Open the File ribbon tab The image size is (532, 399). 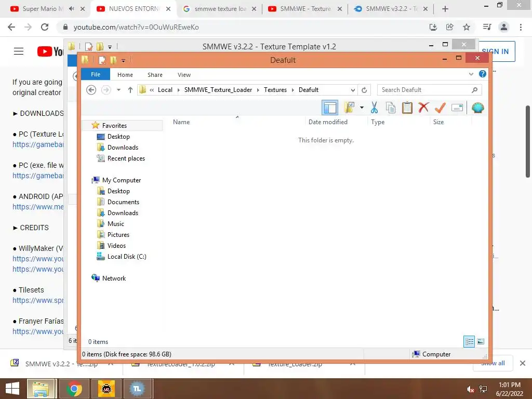(96, 74)
